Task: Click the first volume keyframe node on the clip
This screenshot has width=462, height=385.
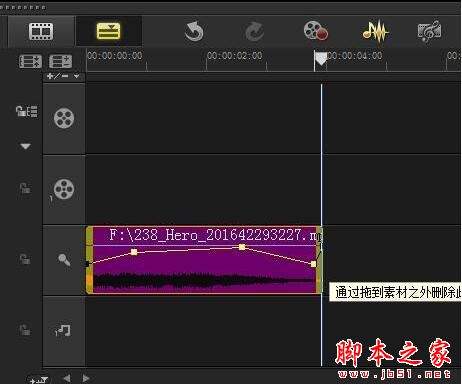Action: (x=134, y=252)
